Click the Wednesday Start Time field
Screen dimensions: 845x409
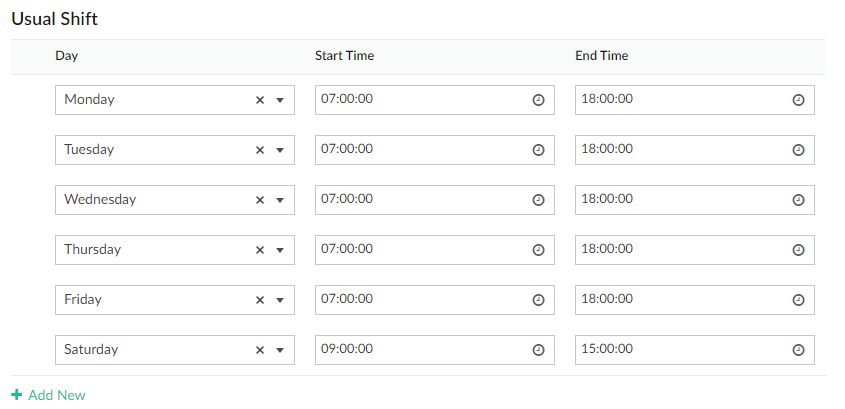click(420, 200)
